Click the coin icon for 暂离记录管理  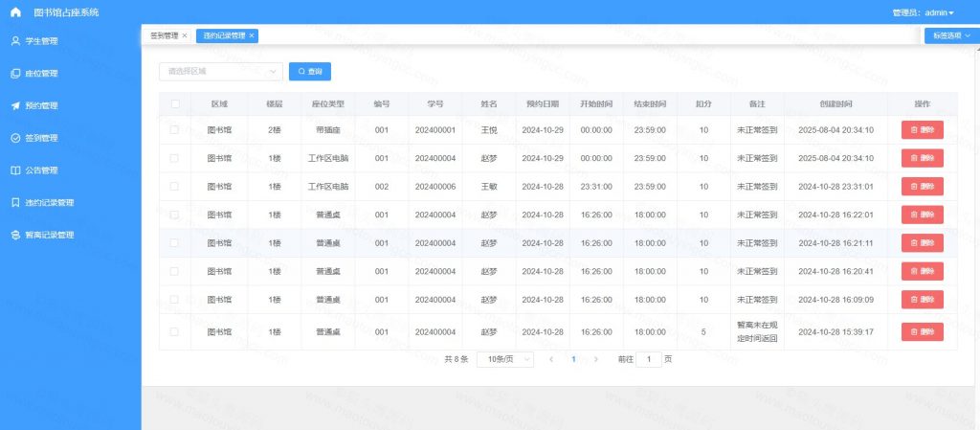[x=15, y=235]
